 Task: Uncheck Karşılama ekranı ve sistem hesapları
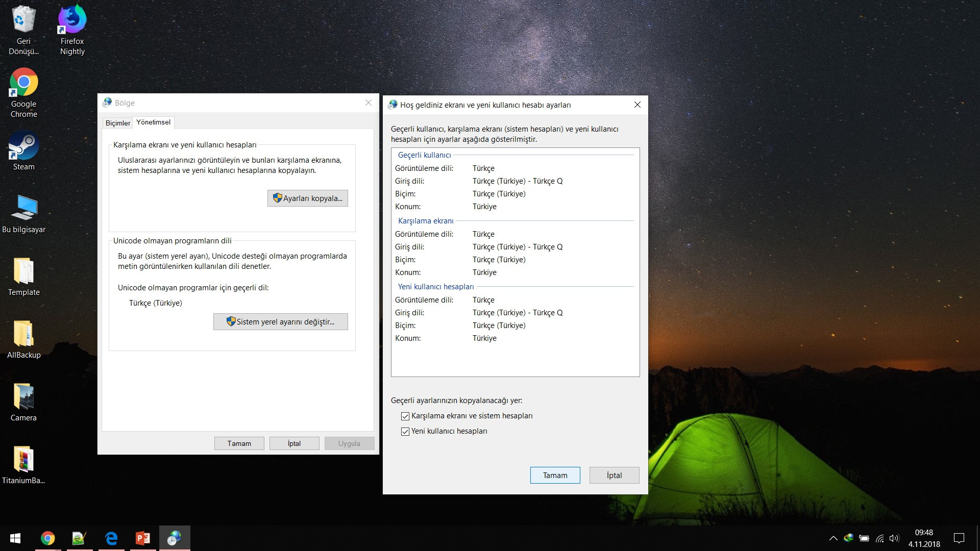405,416
